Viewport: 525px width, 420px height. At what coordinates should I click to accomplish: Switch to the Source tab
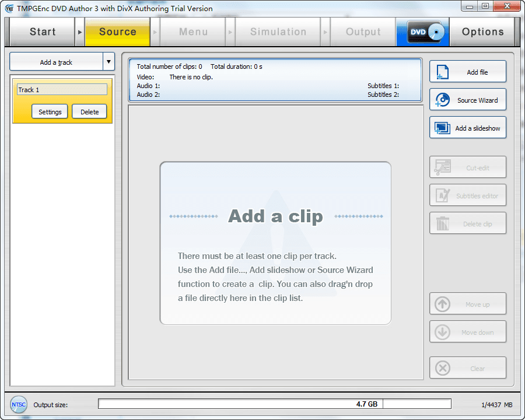pos(117,32)
